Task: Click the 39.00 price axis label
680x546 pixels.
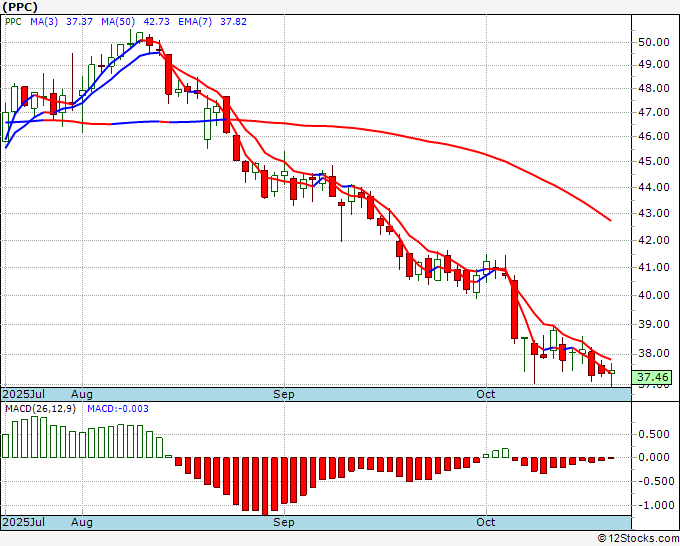Action: click(654, 324)
